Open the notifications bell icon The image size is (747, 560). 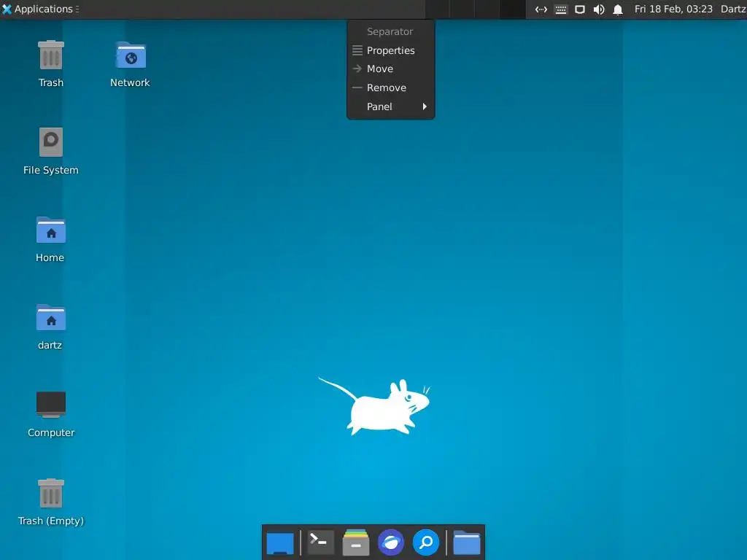618,9
